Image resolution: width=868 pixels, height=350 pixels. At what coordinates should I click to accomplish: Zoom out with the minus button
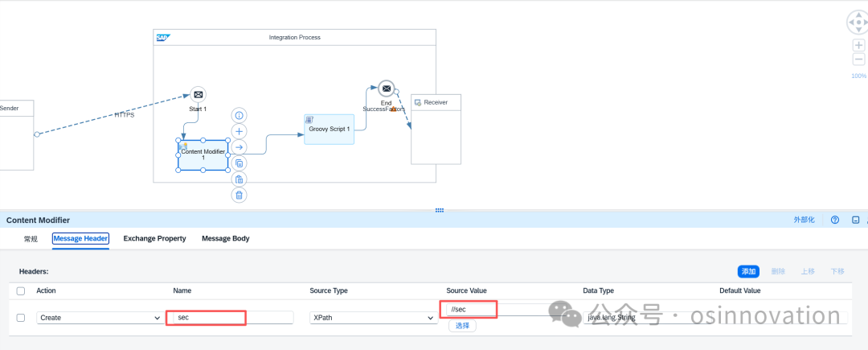click(x=858, y=60)
